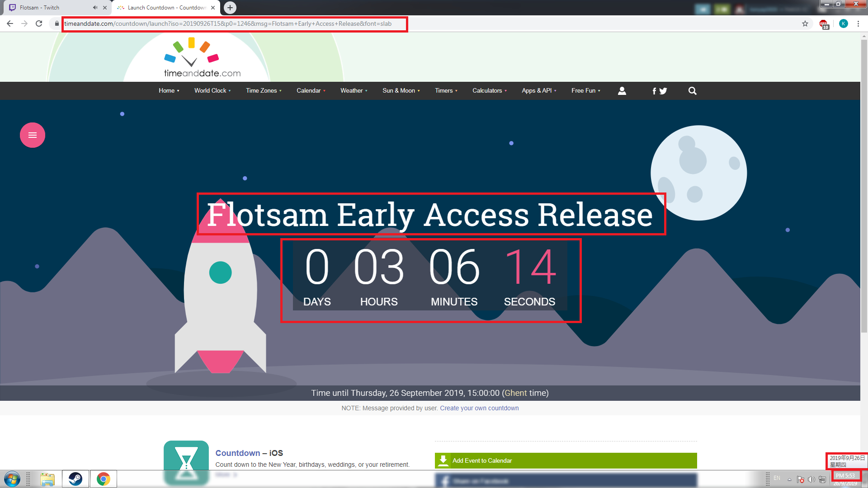Visit the Twitter icon in navbar
868x488 pixels.
click(x=663, y=91)
